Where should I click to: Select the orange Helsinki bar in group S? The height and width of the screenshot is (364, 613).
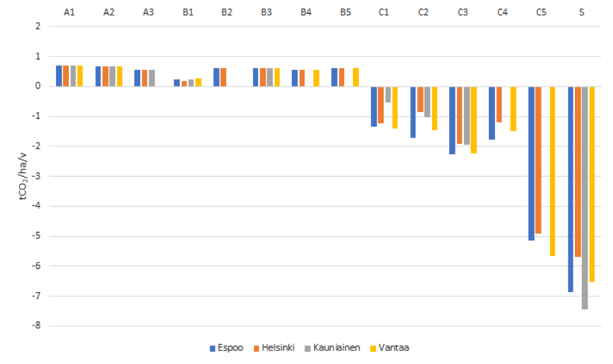pyautogui.click(x=577, y=171)
